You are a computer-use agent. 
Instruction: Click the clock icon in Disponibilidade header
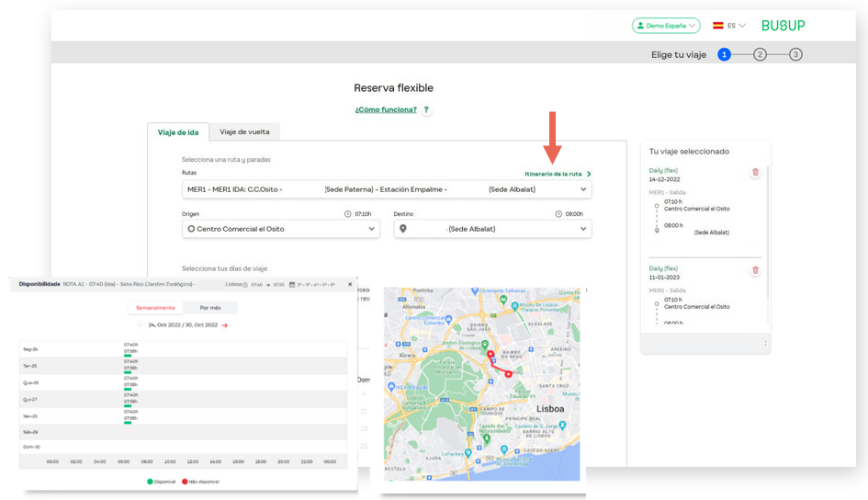coord(245,285)
